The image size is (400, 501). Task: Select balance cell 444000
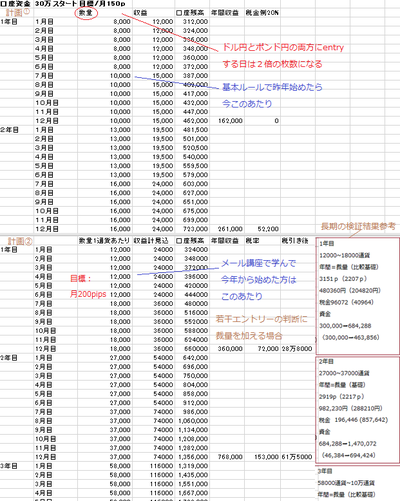click(196, 295)
